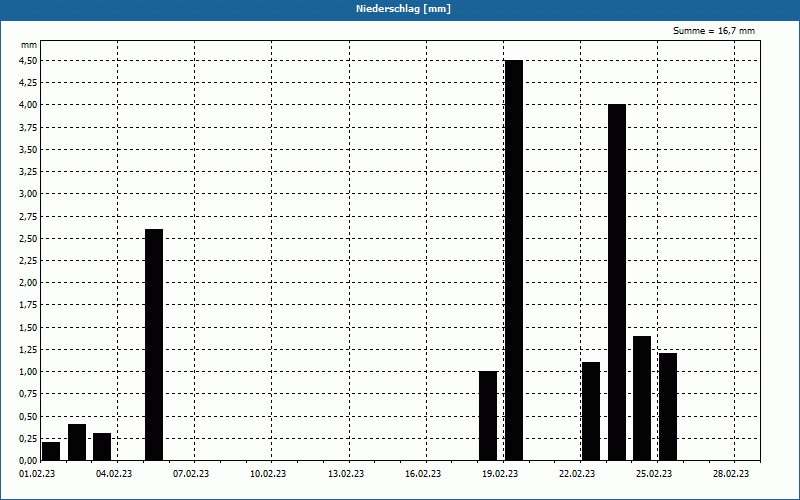Click the 07.02.23 date label
The image size is (800, 500).
[191, 474]
